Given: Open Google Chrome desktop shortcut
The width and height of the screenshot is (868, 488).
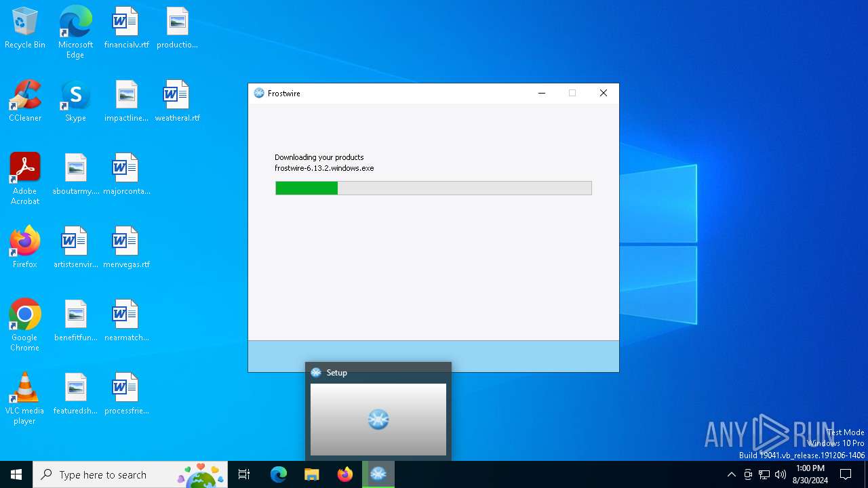Looking at the screenshot, I should (25, 325).
